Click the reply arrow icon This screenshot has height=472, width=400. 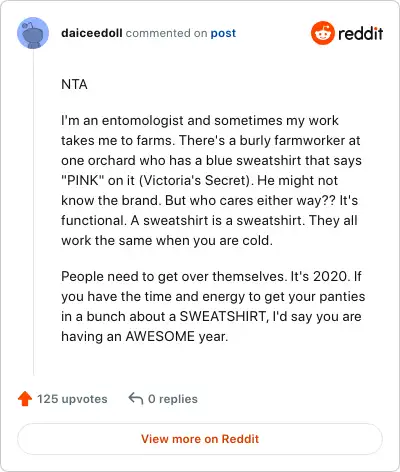pyautogui.click(x=136, y=398)
